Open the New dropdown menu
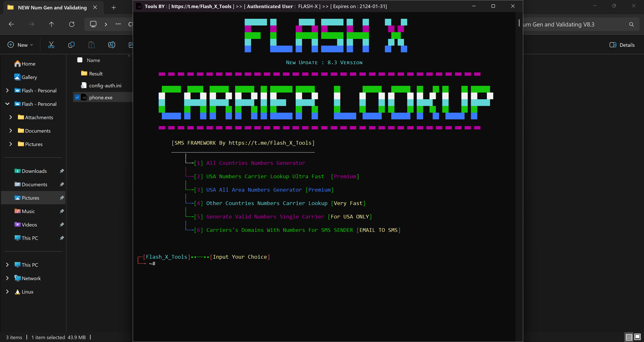The height and width of the screenshot is (342, 644). (20, 45)
